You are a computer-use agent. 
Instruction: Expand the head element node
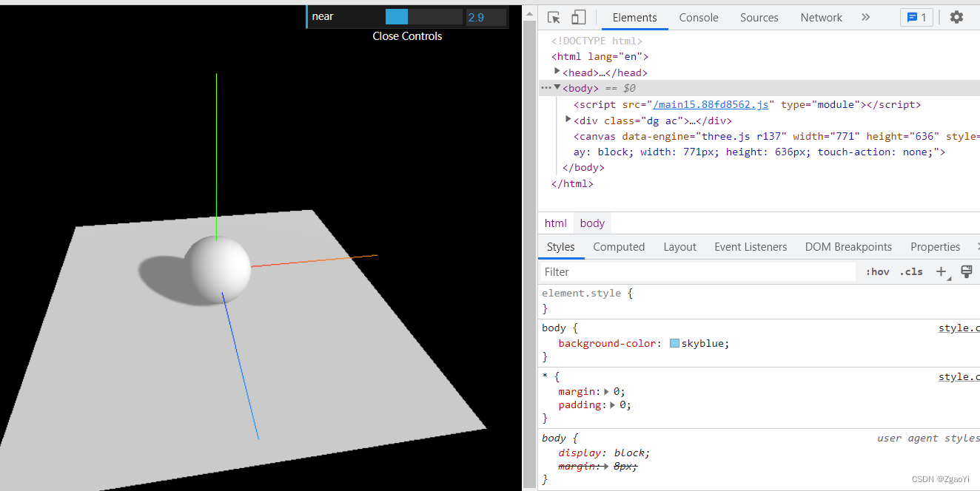(x=557, y=72)
